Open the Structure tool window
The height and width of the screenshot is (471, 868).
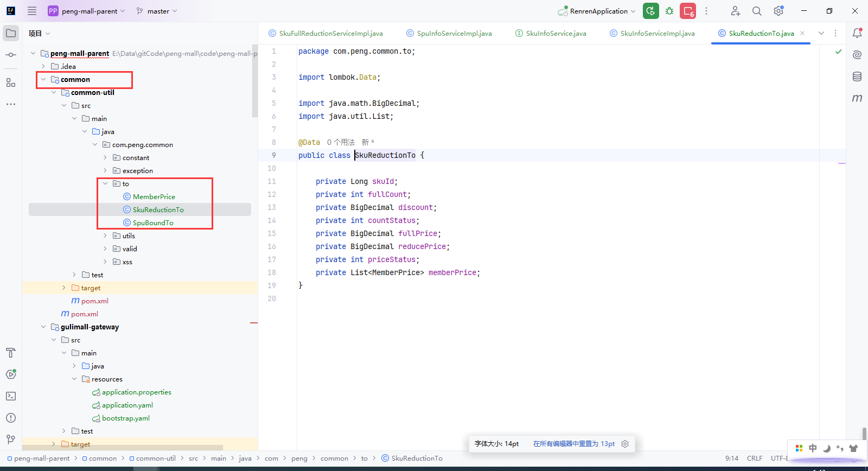pos(11,82)
